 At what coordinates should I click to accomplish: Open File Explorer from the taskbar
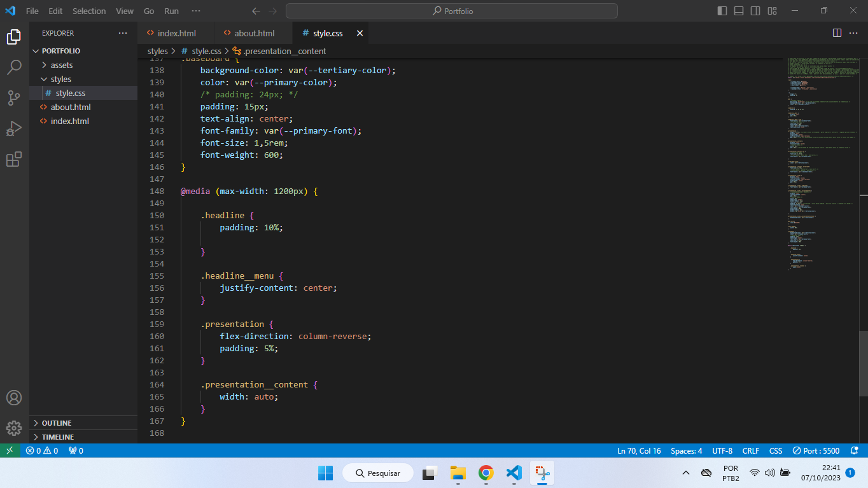[x=458, y=473]
